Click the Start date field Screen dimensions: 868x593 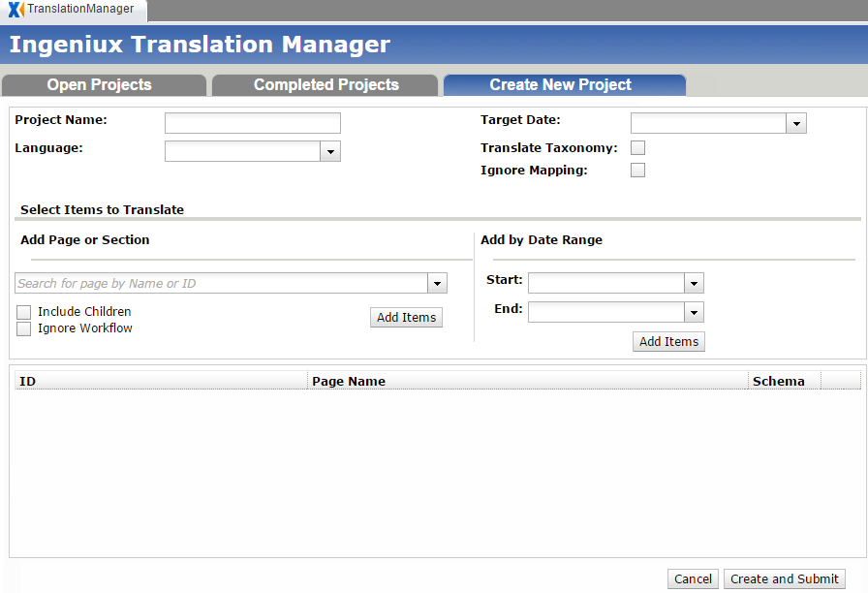point(606,283)
